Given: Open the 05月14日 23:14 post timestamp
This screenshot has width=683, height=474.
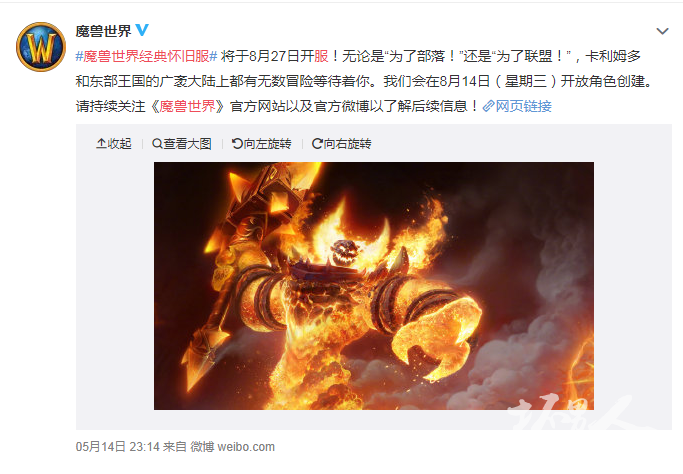Looking at the screenshot, I should (x=118, y=447).
